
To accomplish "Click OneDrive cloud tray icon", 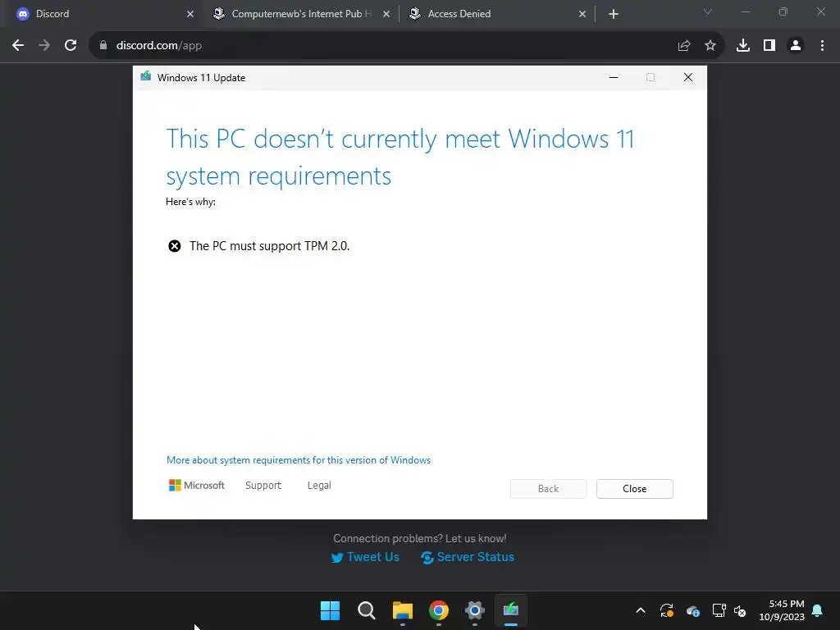I will [692, 610].
